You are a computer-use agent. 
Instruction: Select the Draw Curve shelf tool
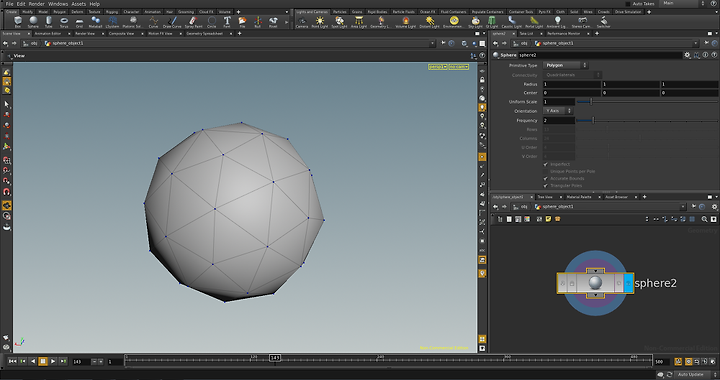coord(172,22)
